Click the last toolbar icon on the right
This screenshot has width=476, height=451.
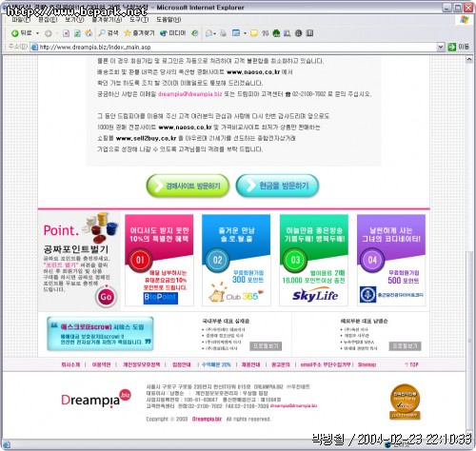tap(309, 33)
